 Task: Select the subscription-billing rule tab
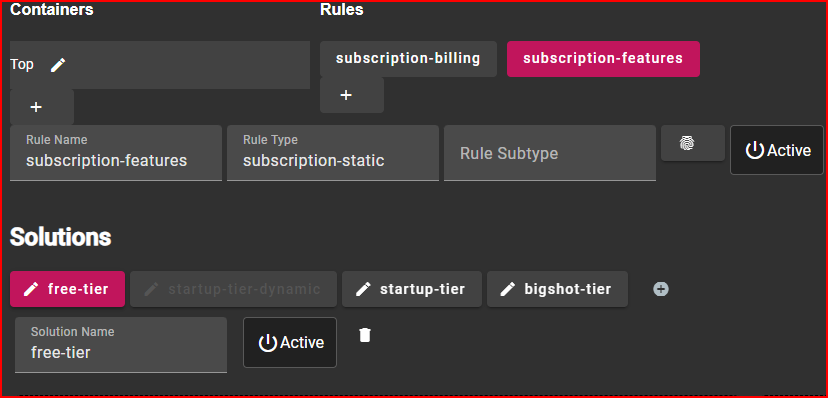pyautogui.click(x=408, y=59)
